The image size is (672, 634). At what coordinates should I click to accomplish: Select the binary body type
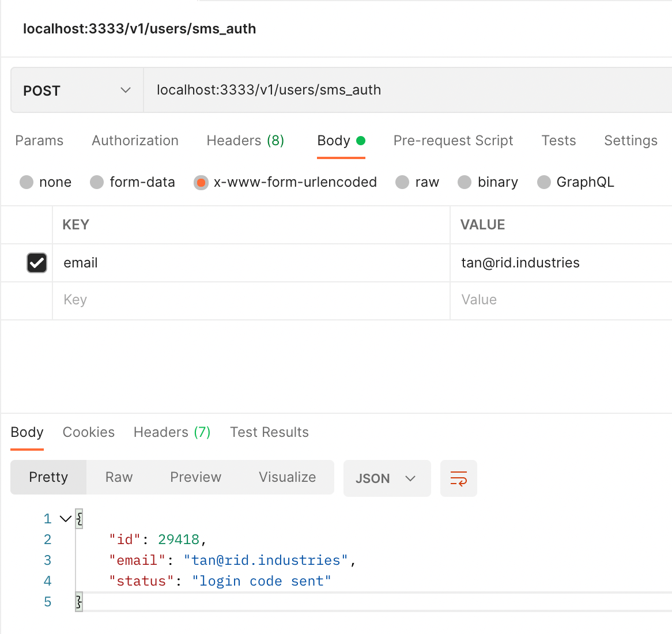coord(465,182)
